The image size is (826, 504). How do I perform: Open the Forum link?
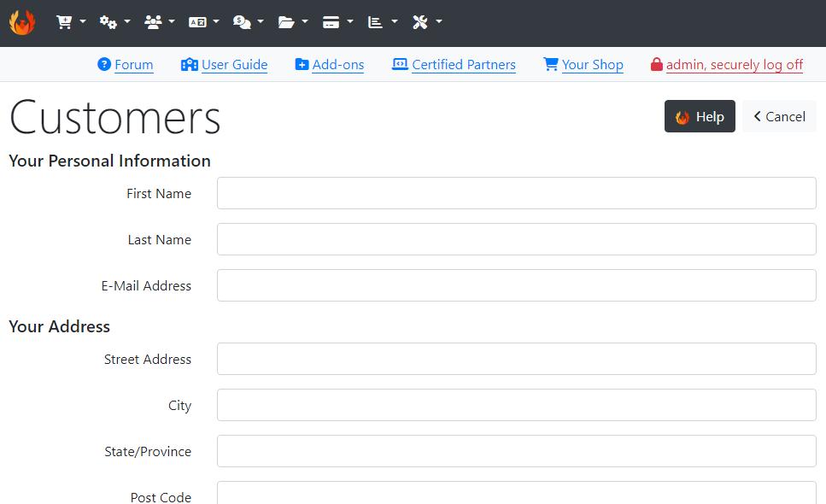coord(134,65)
